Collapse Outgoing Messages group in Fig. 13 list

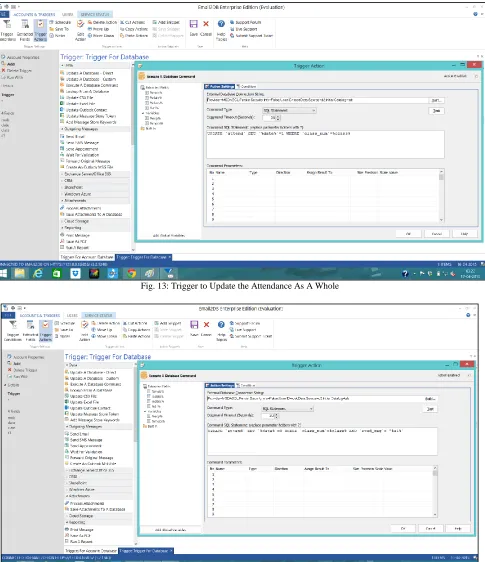[x=96, y=129]
